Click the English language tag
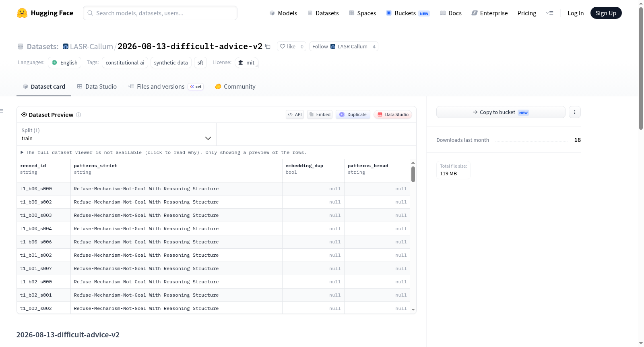644x347 pixels. [64, 62]
